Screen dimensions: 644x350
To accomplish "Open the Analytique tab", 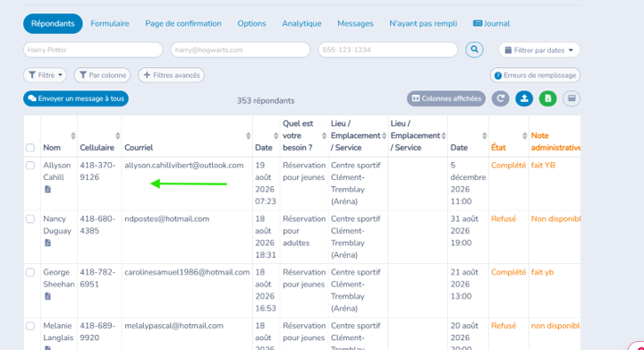I will pos(302,24).
